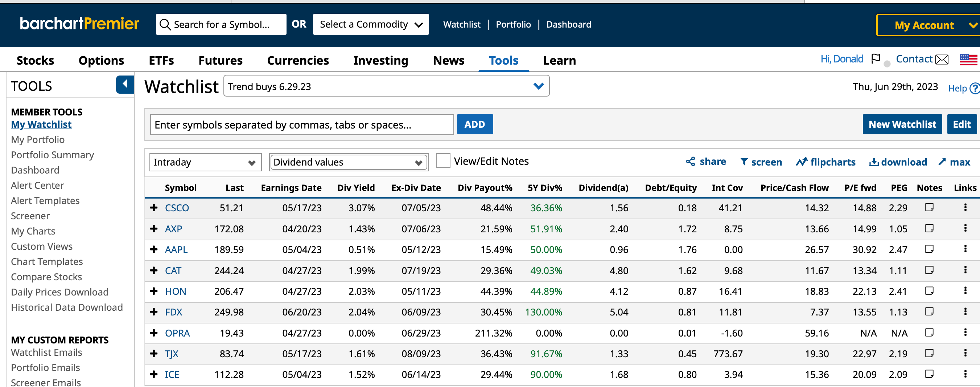Viewport: 980px width, 387px height.
Task: Select the US flag region icon
Action: [969, 60]
